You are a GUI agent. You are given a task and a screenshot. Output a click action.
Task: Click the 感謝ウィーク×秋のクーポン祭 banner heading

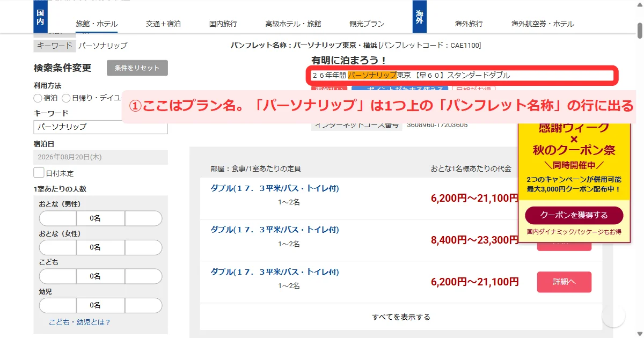[x=574, y=138]
